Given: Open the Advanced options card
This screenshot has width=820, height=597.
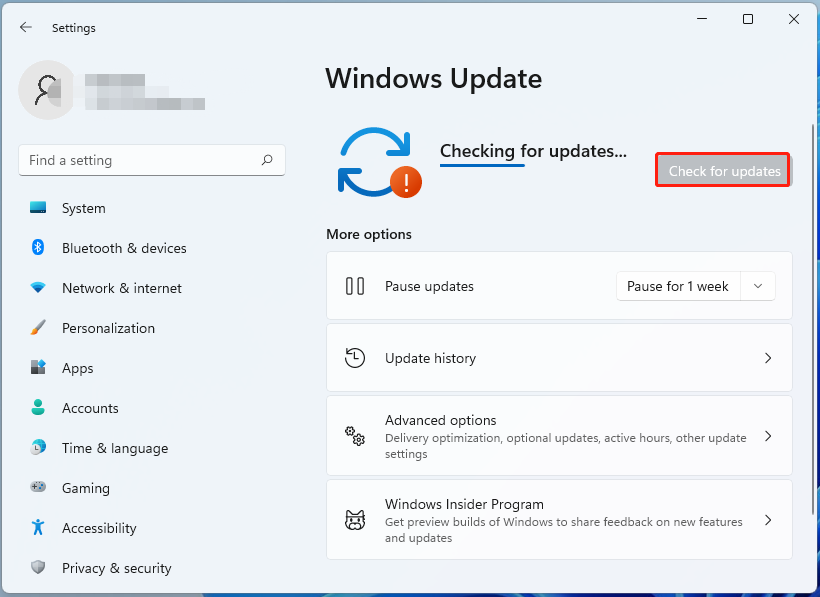Looking at the screenshot, I should pyautogui.click(x=559, y=435).
